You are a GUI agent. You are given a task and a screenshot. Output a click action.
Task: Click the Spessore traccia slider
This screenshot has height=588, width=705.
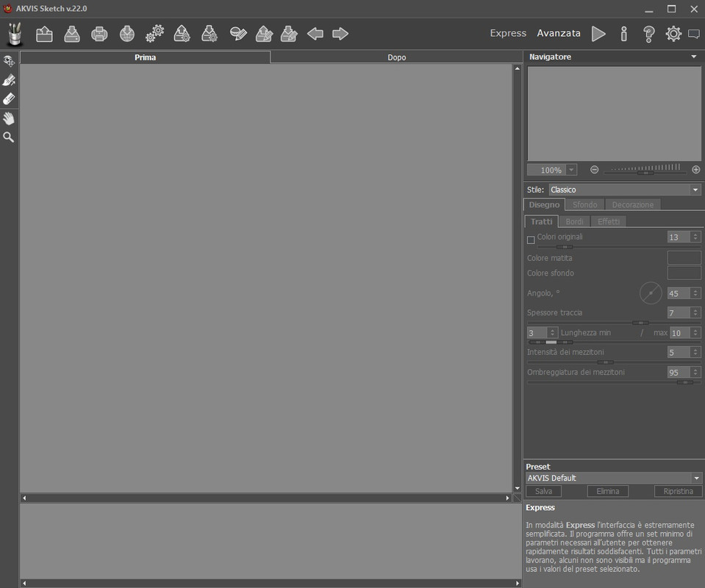[x=614, y=323]
